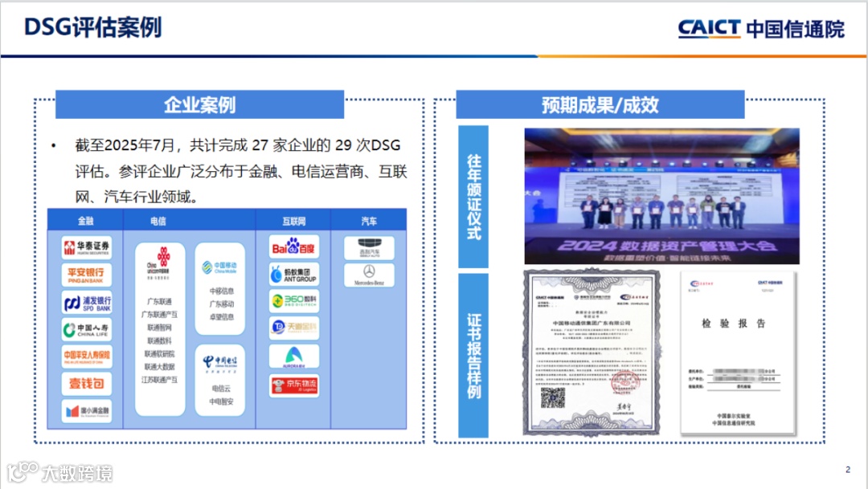Click the text 卓望信息
Image resolution: width=868 pixels, height=489 pixels.
coord(221,317)
